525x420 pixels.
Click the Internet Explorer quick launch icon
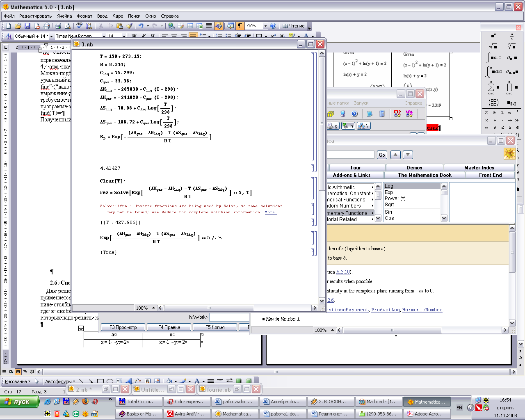[x=48, y=402]
